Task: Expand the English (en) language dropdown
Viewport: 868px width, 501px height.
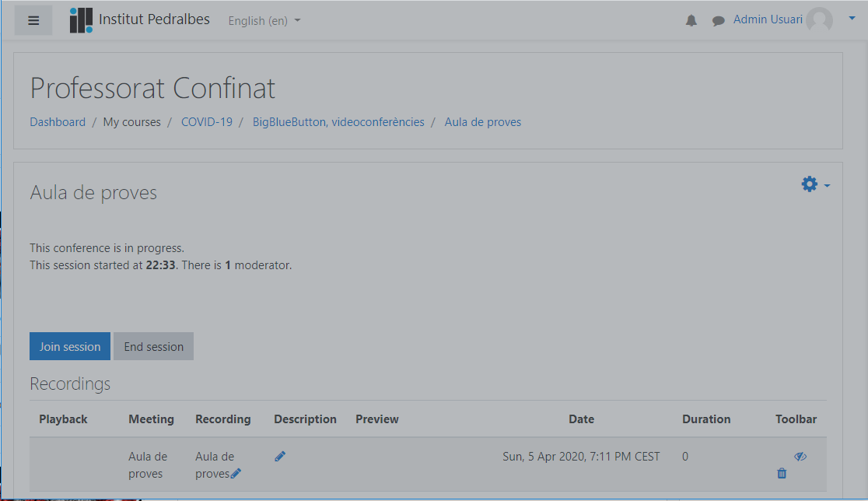Action: click(x=264, y=20)
